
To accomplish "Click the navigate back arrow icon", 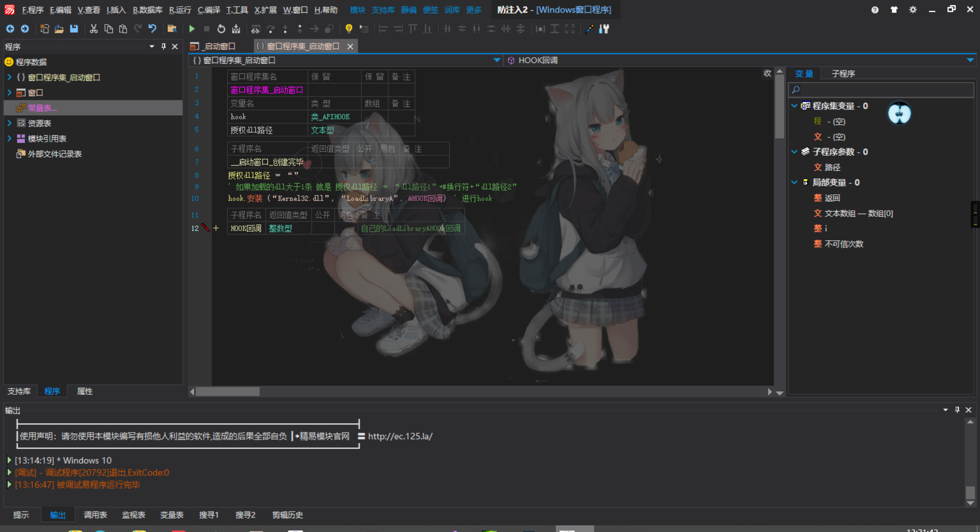I will (x=10, y=29).
